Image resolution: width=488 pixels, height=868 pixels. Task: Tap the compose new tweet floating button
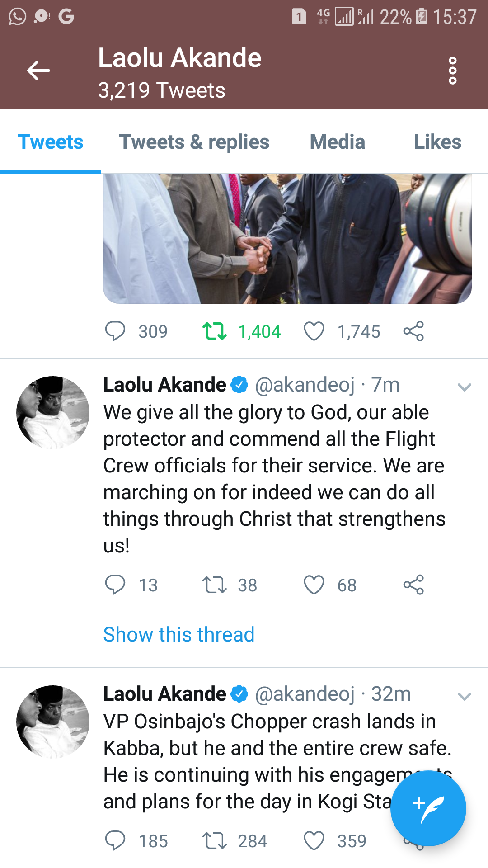[x=428, y=808]
